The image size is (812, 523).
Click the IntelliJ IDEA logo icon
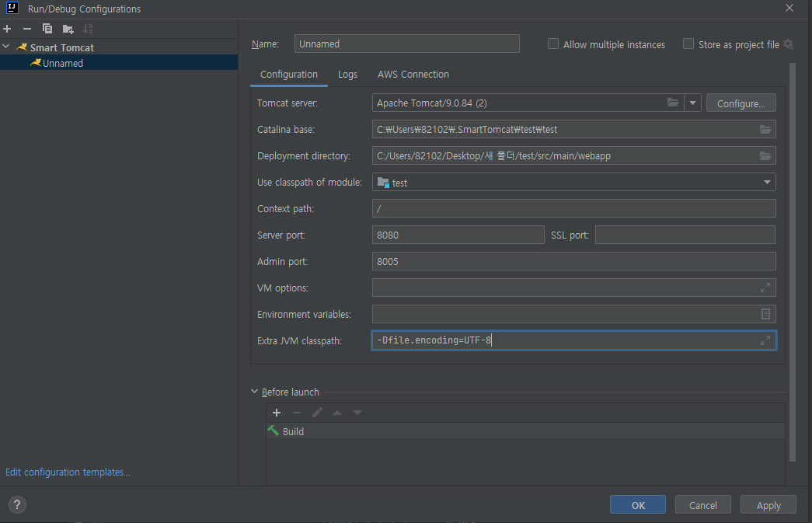(12, 8)
